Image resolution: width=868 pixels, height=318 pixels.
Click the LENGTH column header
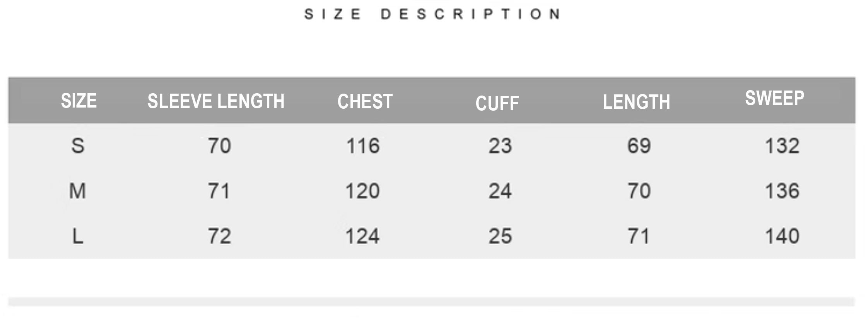(x=636, y=102)
